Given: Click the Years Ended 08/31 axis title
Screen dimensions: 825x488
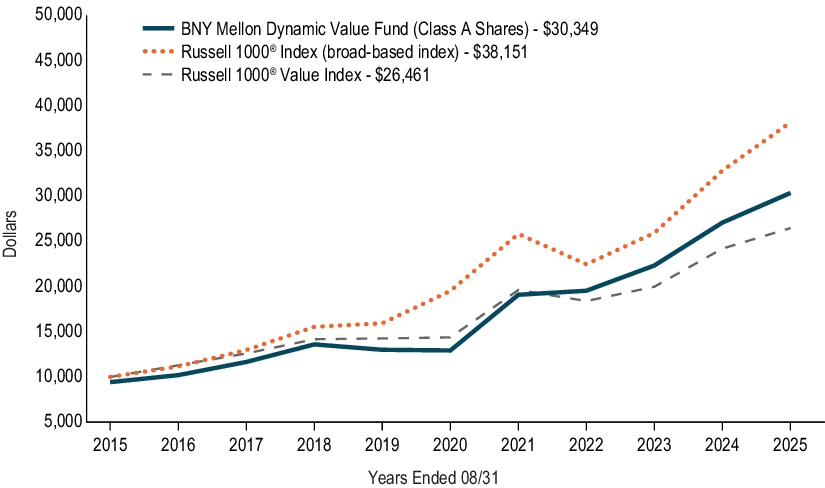Looking at the screenshot, I should [x=432, y=477].
